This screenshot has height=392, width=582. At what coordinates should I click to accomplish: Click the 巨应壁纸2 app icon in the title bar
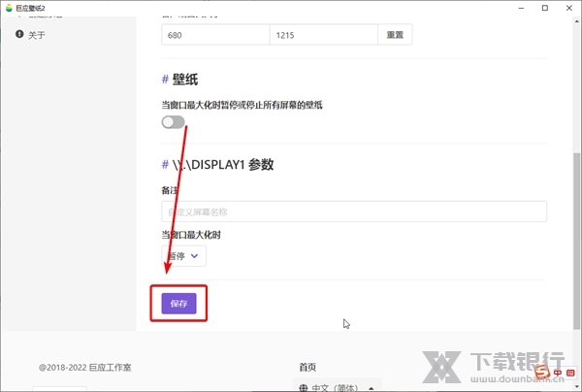coord(9,8)
